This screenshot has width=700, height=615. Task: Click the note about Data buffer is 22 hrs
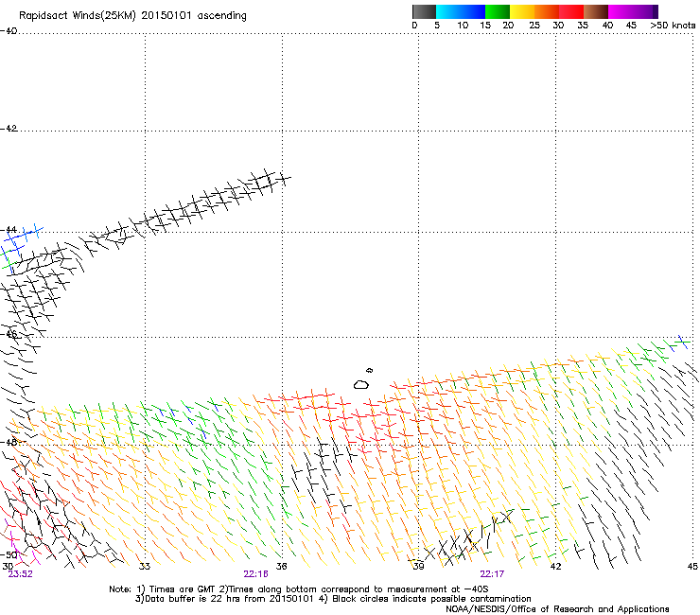(333, 599)
